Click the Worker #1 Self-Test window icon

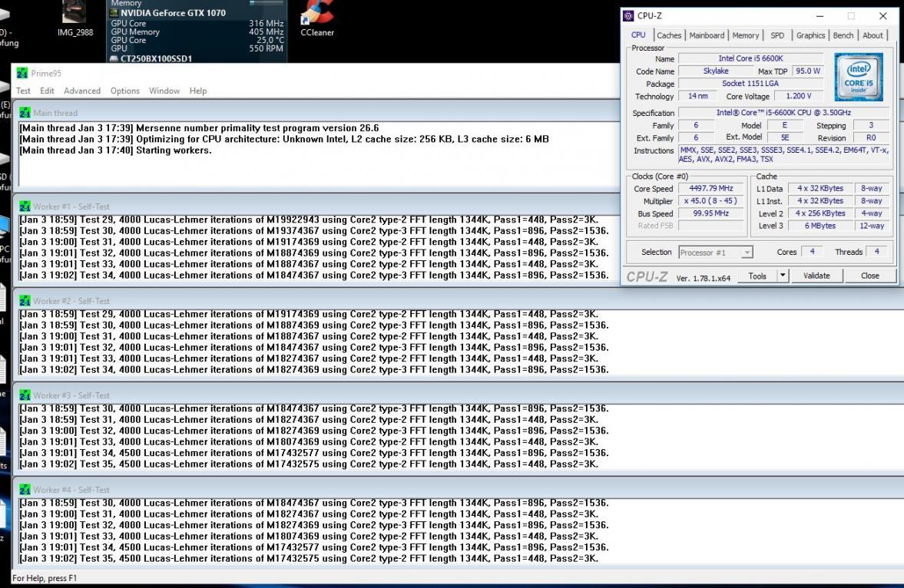25,206
